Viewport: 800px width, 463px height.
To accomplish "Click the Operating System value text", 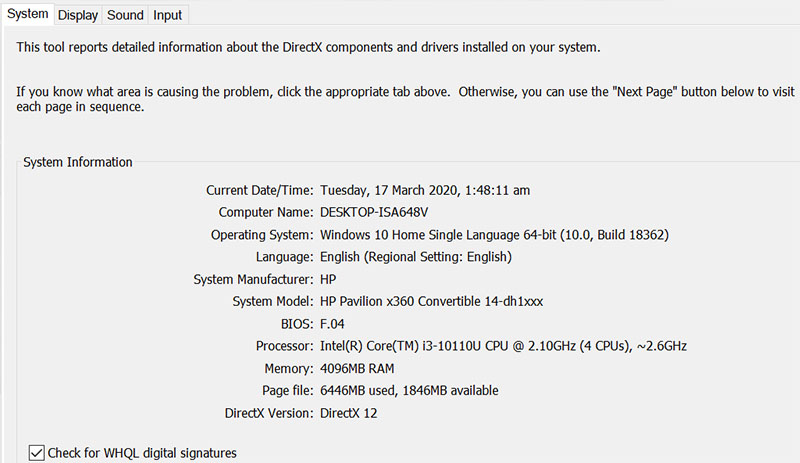I will [494, 235].
